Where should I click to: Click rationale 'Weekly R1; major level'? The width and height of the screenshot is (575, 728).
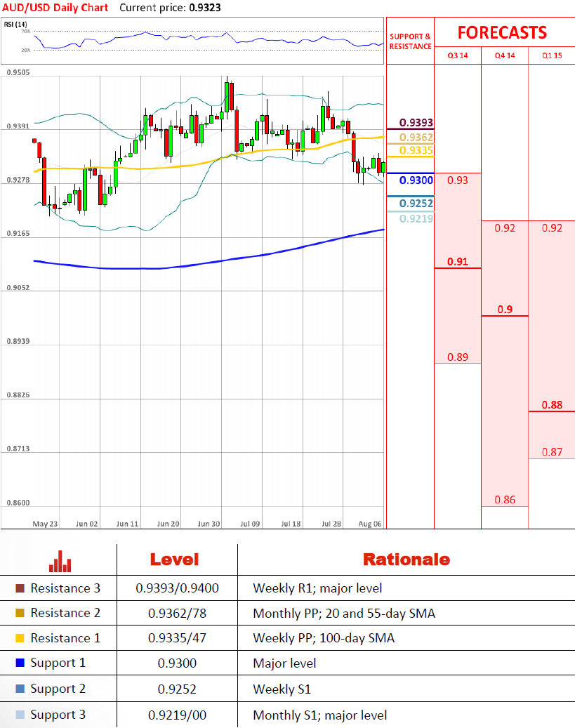pos(318,588)
